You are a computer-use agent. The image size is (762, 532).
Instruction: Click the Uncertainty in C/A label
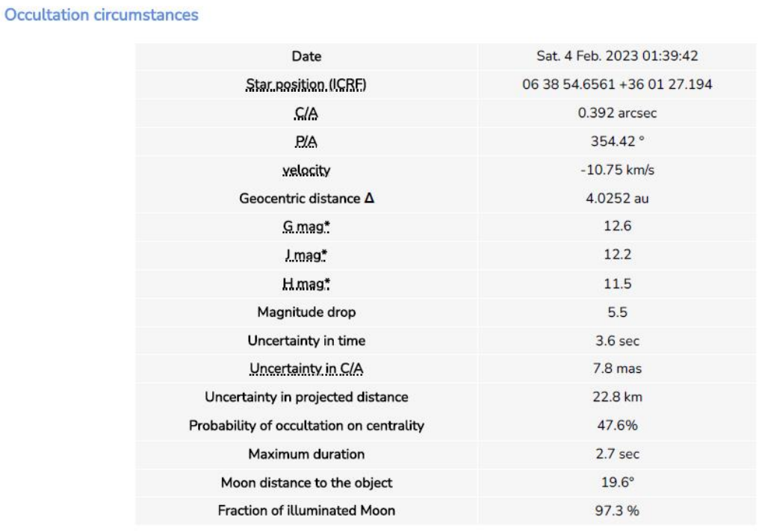[306, 369]
